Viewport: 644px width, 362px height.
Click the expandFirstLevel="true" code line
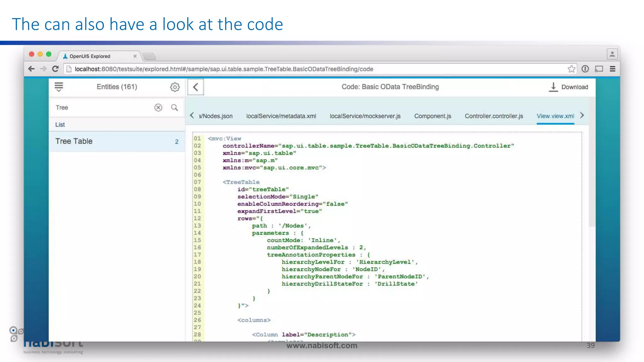(x=280, y=211)
